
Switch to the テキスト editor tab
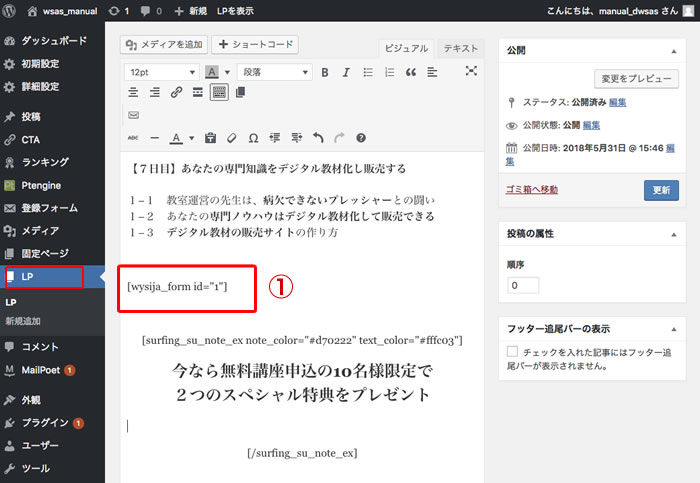(461, 48)
